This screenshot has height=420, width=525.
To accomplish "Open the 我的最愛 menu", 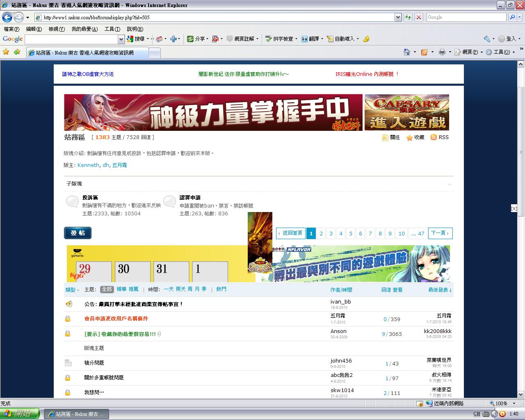I will click(84, 29).
